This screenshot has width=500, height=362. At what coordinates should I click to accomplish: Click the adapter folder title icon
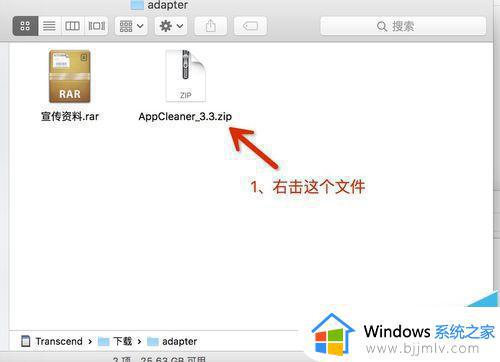[137, 5]
